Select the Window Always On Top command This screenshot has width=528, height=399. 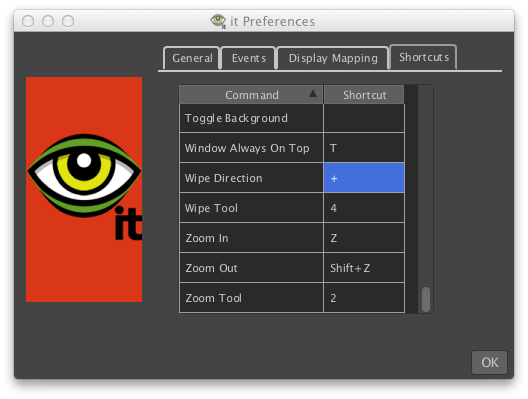coord(251,148)
